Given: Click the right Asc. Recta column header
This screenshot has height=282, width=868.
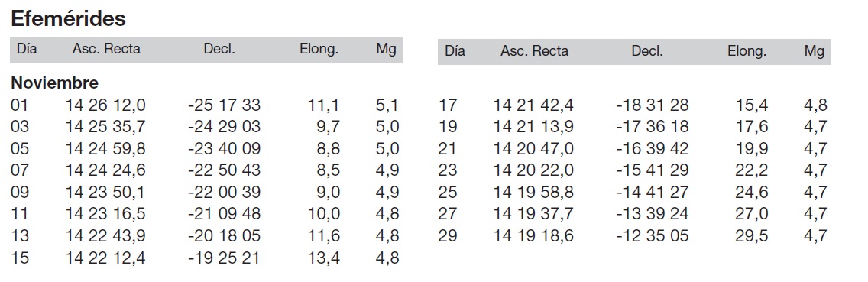Looking at the screenshot, I should 534,51.
